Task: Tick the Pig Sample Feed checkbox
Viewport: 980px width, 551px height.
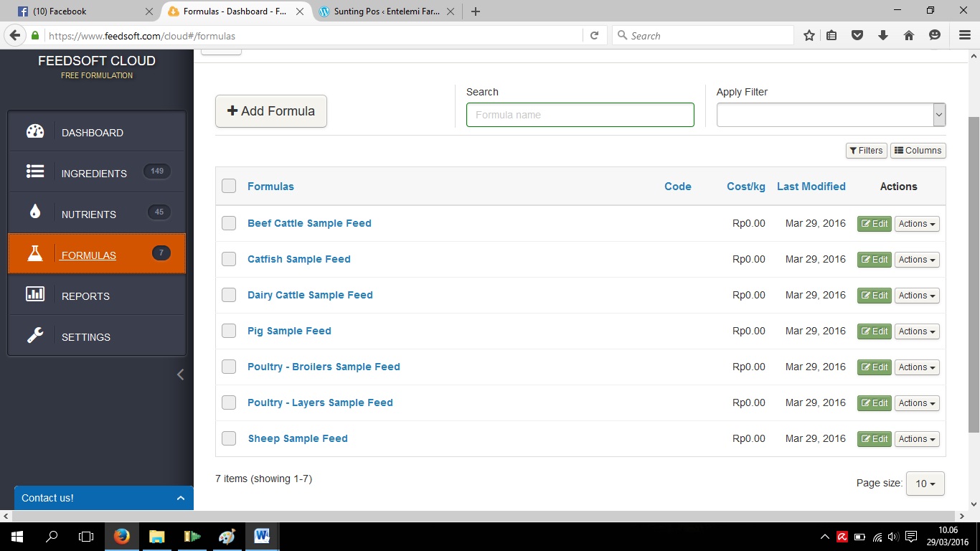Action: (229, 331)
